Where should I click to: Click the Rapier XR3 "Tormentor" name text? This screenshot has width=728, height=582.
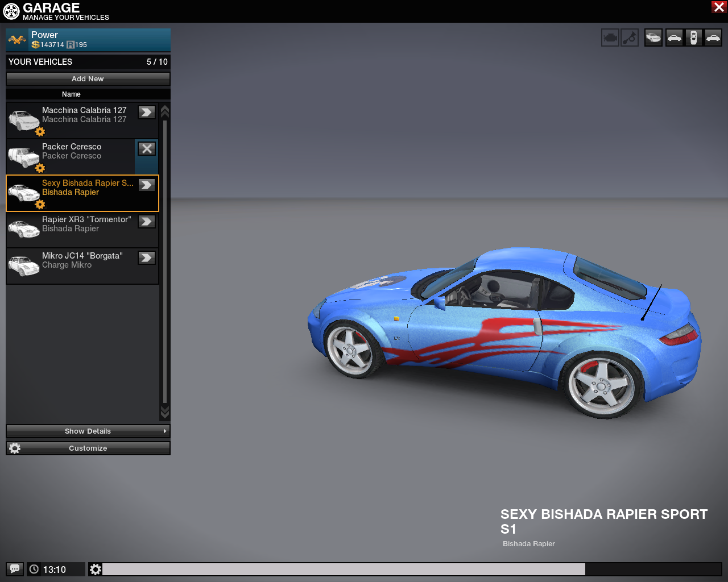click(x=86, y=219)
